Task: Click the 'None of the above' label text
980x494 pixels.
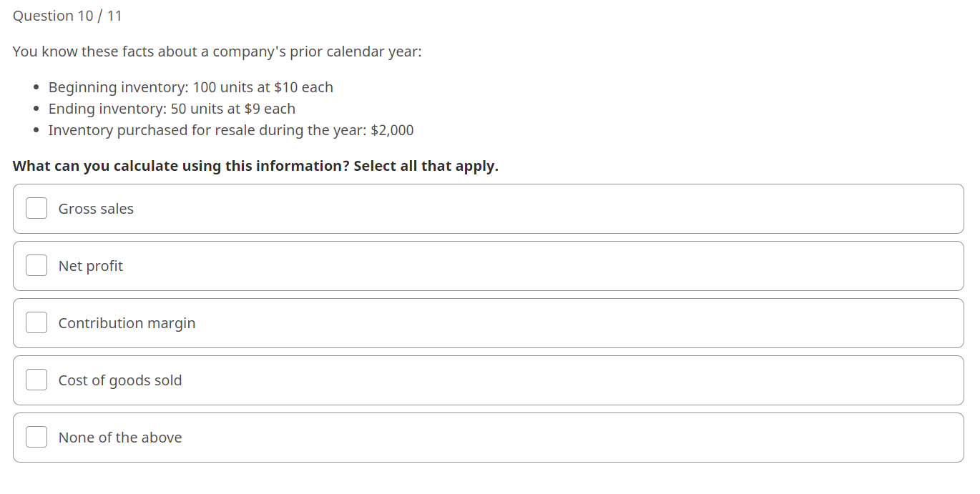Action: tap(120, 438)
